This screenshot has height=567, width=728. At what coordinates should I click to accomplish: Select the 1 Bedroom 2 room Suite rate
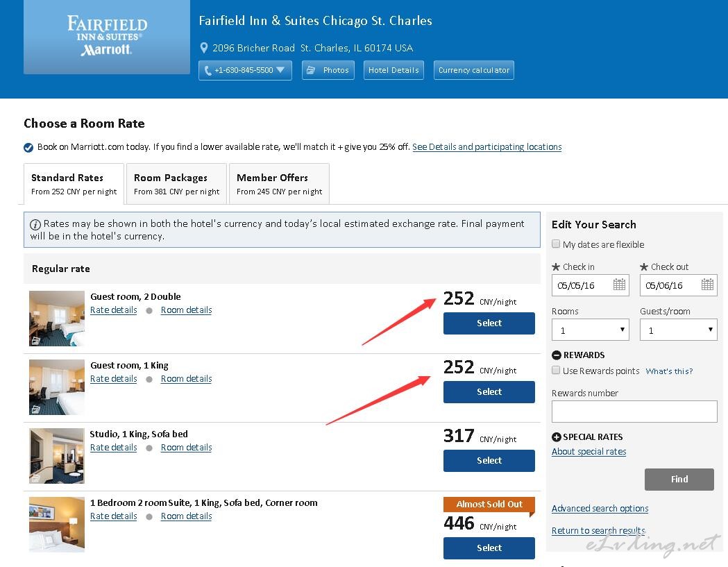[x=489, y=548]
